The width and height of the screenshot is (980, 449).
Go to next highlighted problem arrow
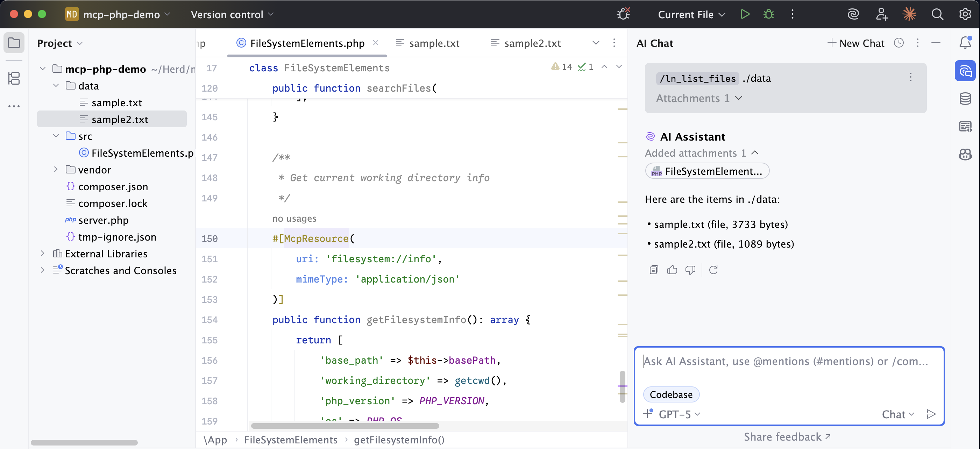pos(619,66)
